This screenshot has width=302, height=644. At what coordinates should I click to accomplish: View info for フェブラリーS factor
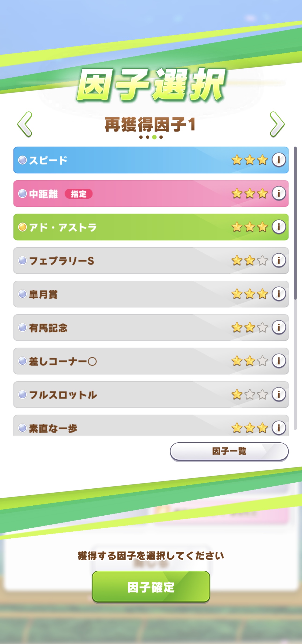[x=278, y=260]
